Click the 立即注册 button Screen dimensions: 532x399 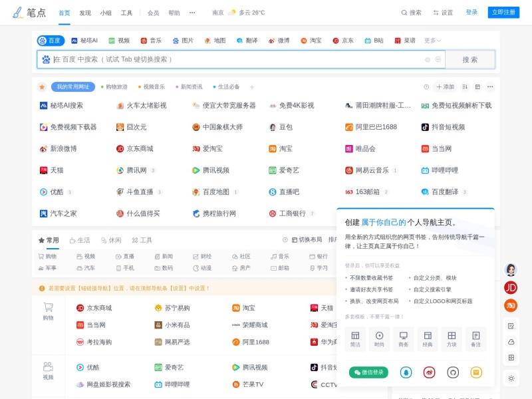pyautogui.click(x=503, y=12)
